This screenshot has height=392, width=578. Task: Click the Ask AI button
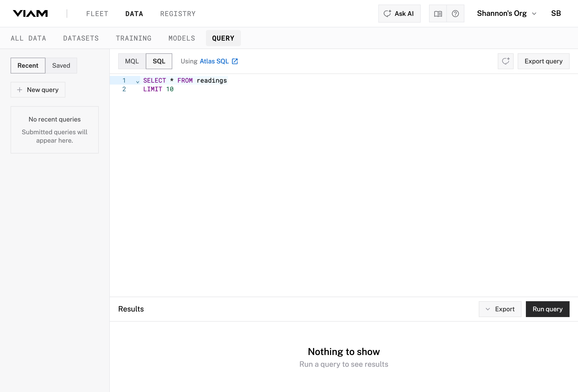pyautogui.click(x=399, y=14)
